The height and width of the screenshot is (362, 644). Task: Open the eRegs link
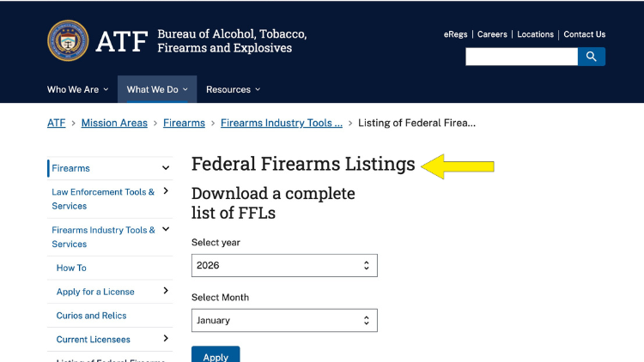point(455,34)
